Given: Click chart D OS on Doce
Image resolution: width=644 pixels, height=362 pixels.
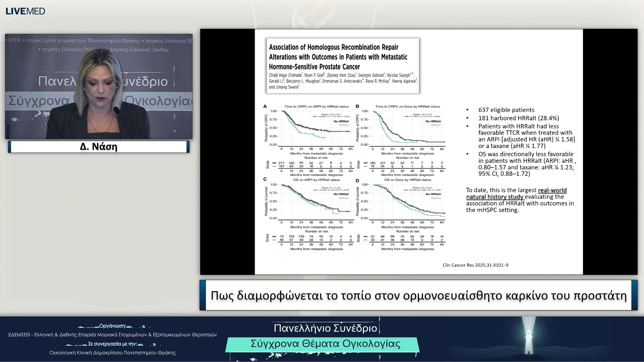Looking at the screenshot, I should pos(407,201).
